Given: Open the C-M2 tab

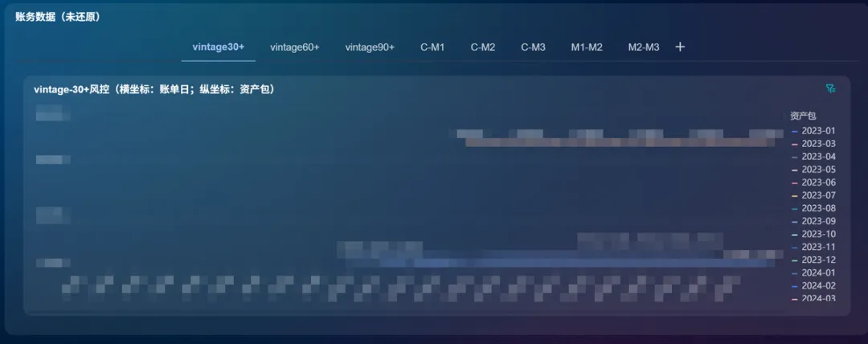Looking at the screenshot, I should coord(483,47).
